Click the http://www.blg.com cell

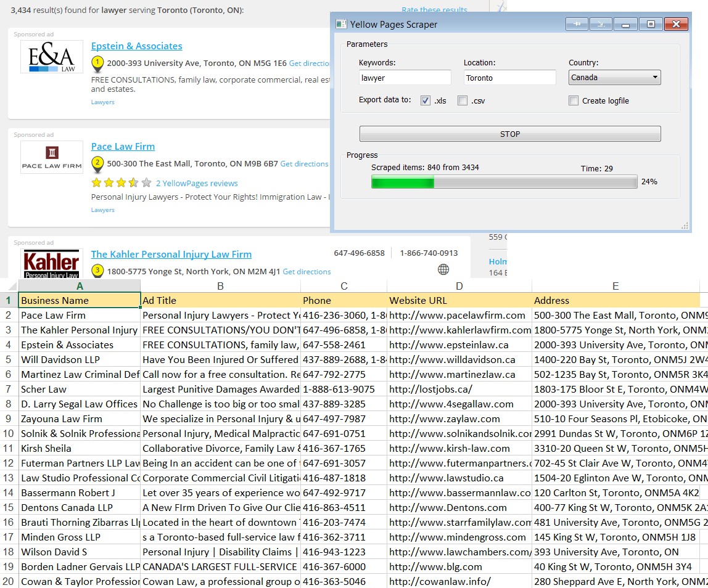[459, 567]
